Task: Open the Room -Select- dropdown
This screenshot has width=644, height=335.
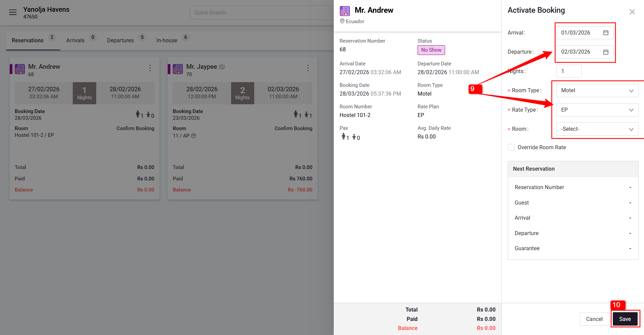Action: [597, 129]
